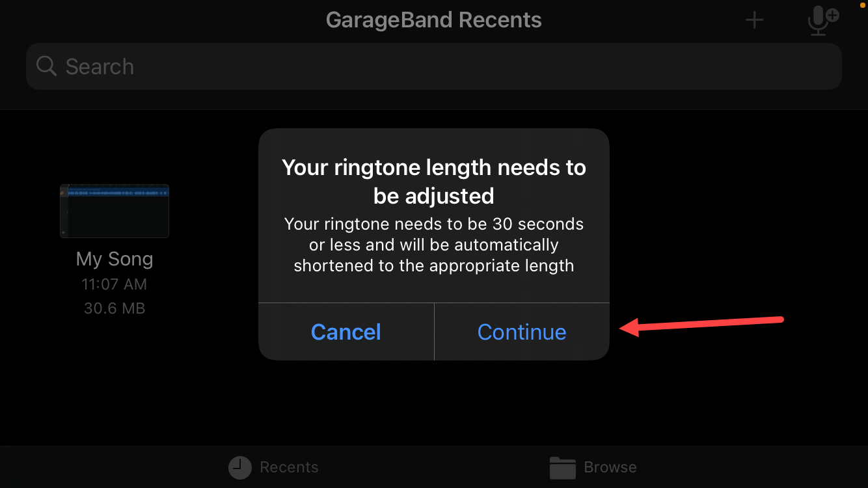This screenshot has height=488, width=868.
Task: Click the 30.6 MB file size text
Action: [115, 308]
